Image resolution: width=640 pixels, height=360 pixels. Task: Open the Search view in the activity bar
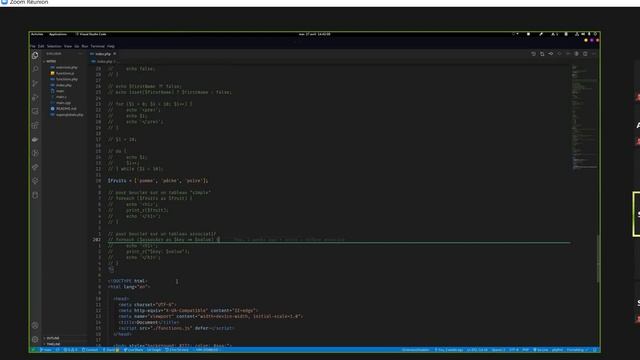(35, 69)
